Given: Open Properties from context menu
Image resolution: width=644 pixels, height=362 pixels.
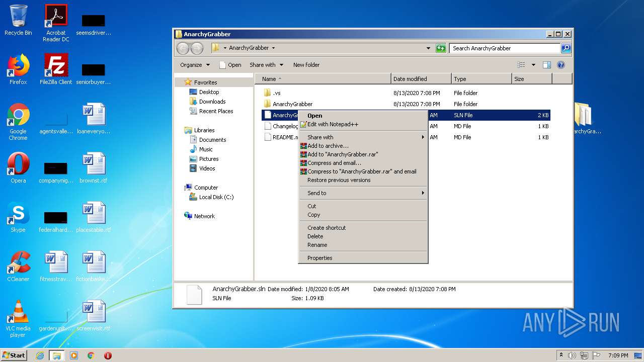Looking at the screenshot, I should point(363,258).
